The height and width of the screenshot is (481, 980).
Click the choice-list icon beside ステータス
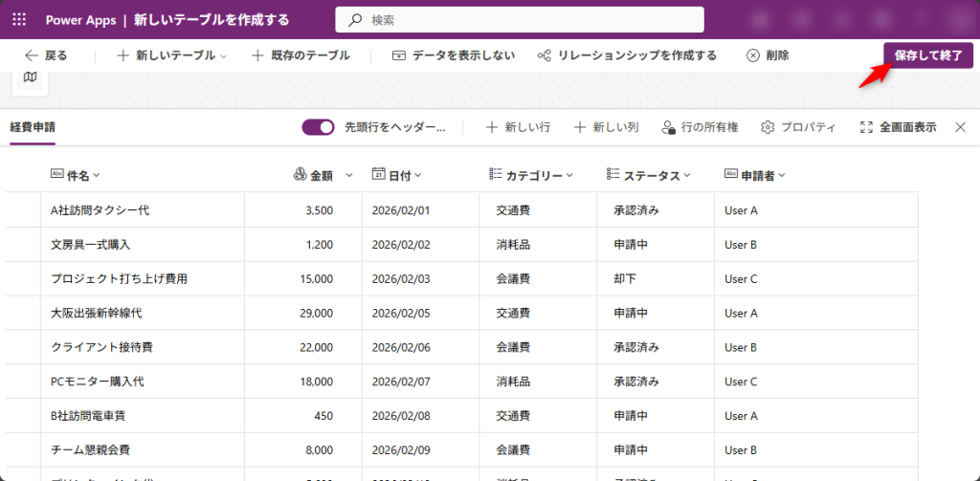click(613, 174)
